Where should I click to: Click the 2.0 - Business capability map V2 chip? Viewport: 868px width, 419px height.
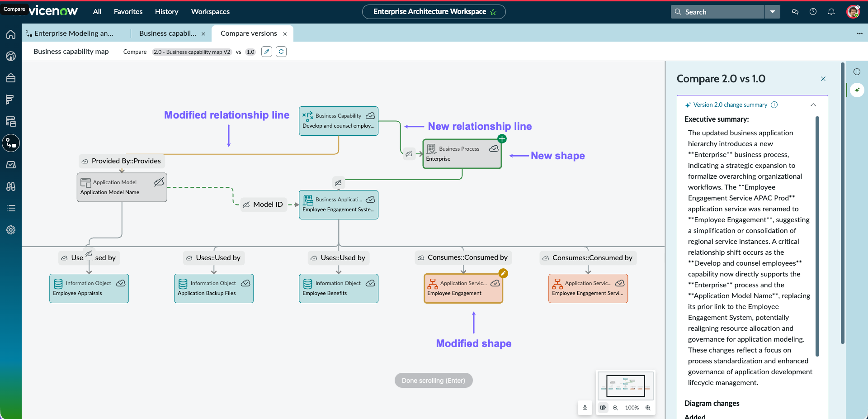coord(192,52)
